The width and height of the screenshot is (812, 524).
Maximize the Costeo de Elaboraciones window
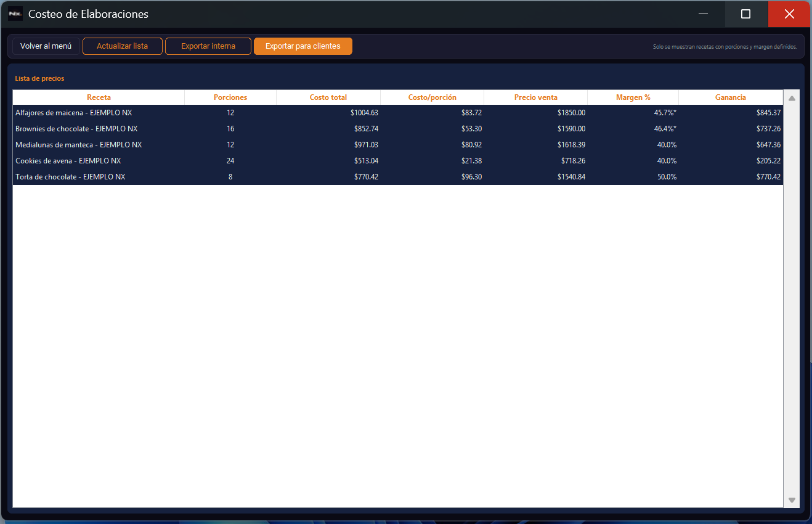tap(746, 14)
